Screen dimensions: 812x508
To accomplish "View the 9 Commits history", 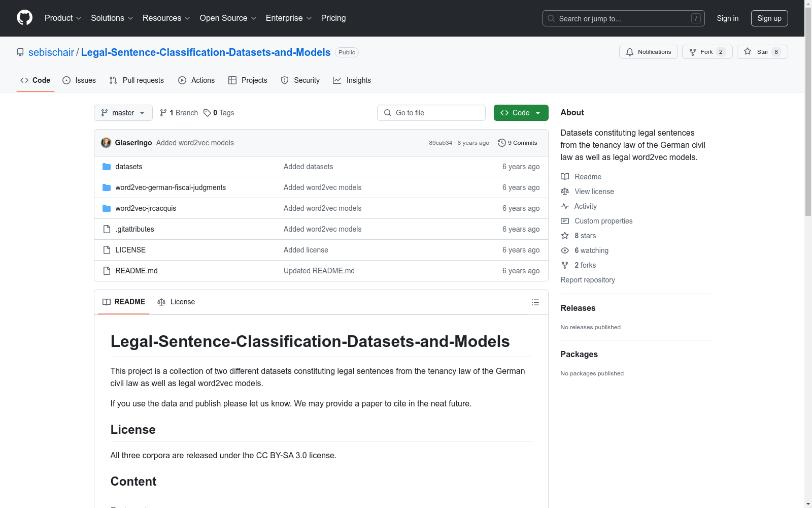I will click(518, 143).
